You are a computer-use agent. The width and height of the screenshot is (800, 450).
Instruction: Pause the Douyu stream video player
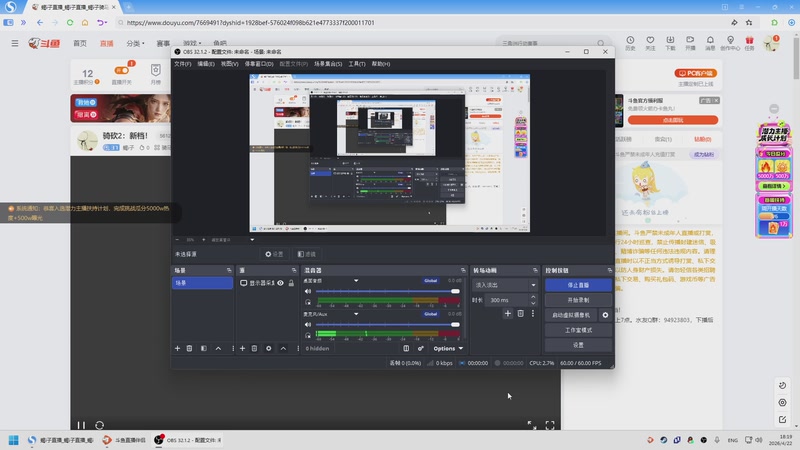[82, 425]
